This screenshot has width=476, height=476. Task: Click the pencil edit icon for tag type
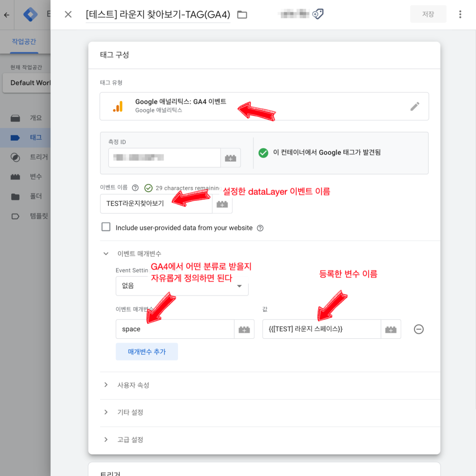coord(415,107)
